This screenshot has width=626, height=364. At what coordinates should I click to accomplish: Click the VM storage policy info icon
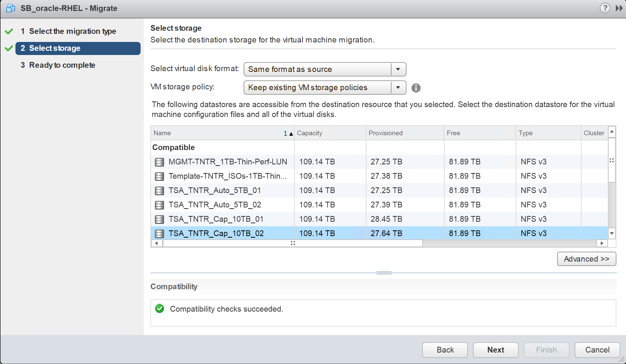416,88
